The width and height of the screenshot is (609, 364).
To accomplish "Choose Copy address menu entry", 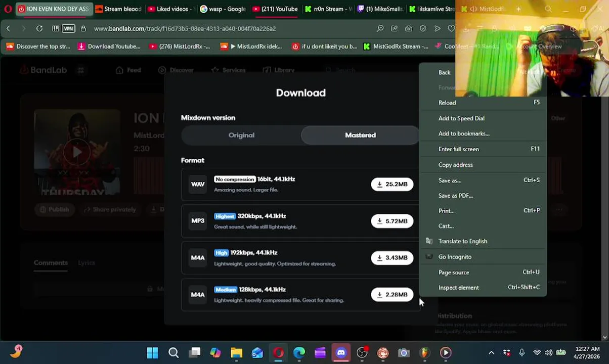I will (x=483, y=165).
